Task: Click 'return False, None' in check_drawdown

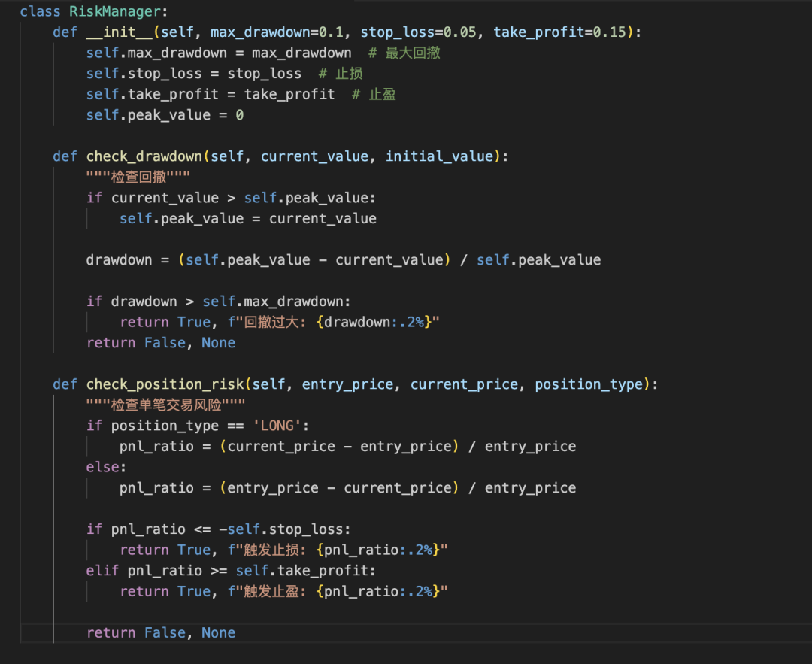Action: tap(161, 343)
